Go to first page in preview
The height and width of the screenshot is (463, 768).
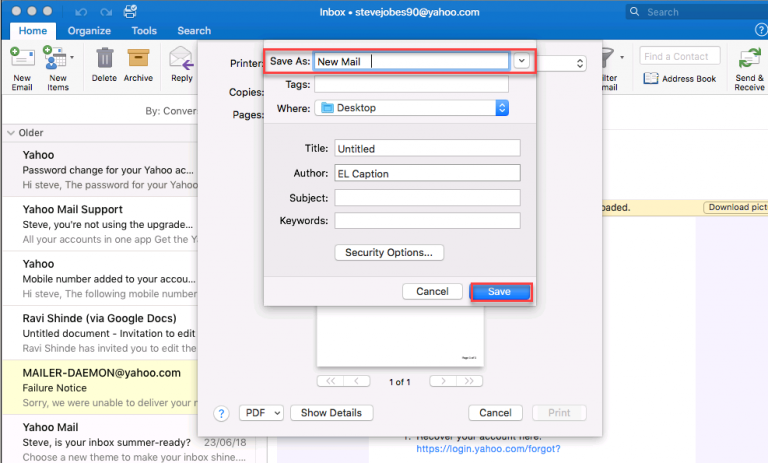tap(331, 381)
